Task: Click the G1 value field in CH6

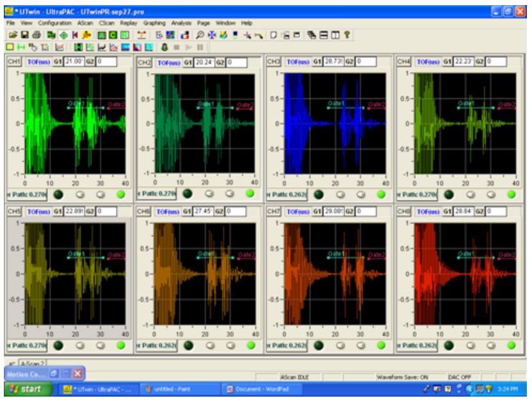Action: point(202,211)
